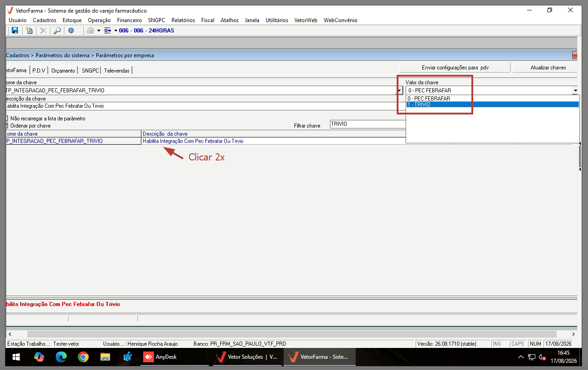Click the blue round power icon
The image size is (588, 370).
[x=71, y=31]
